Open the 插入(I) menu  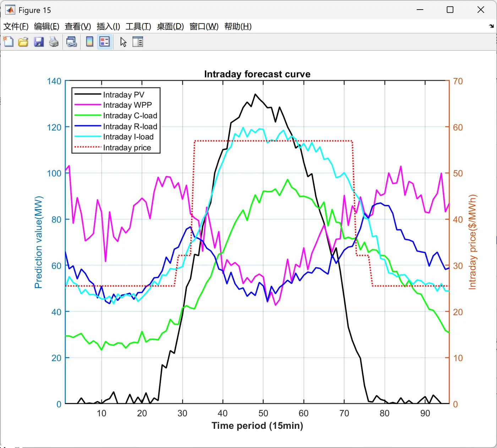(108, 27)
